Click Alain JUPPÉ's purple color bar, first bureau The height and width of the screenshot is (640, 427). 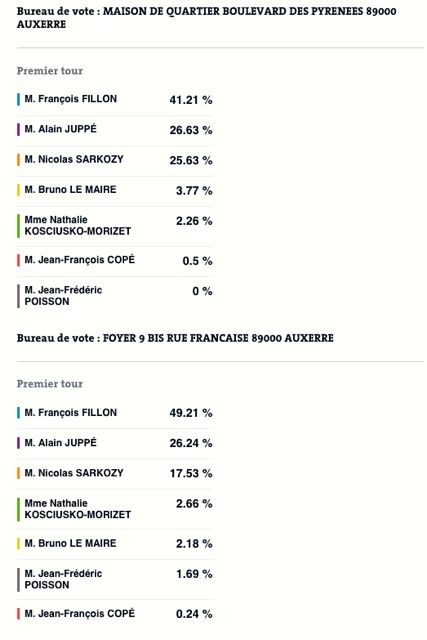pyautogui.click(x=18, y=130)
